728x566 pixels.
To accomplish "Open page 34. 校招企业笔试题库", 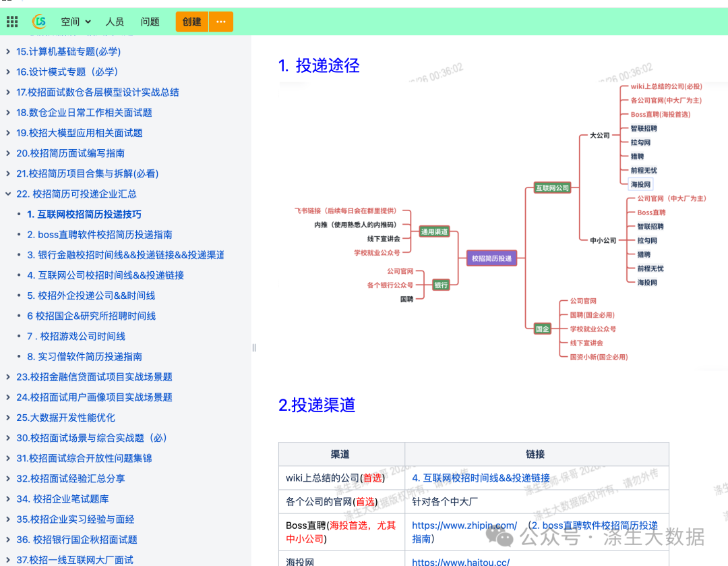I will point(63,499).
